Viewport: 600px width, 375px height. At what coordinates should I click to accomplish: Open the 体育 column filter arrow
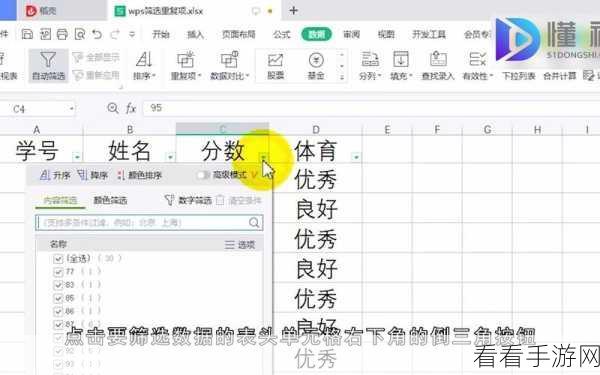click(x=357, y=157)
